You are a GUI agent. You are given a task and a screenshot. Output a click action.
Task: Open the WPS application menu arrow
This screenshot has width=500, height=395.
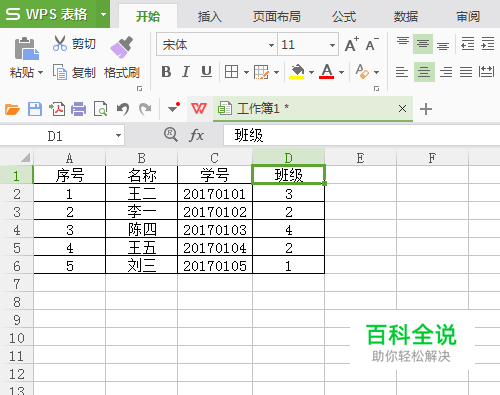point(103,14)
